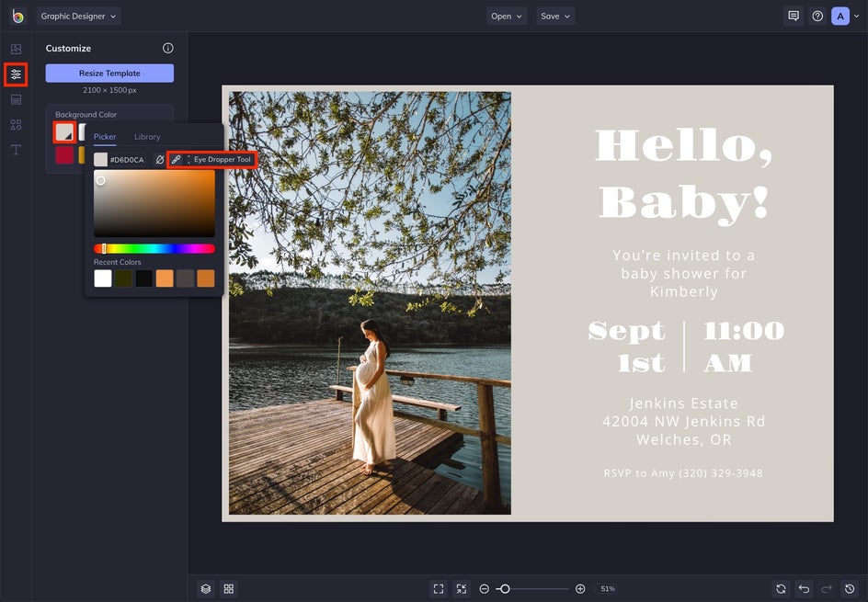Click the no-color transparent icon
The width and height of the screenshot is (868, 602).
pos(160,159)
